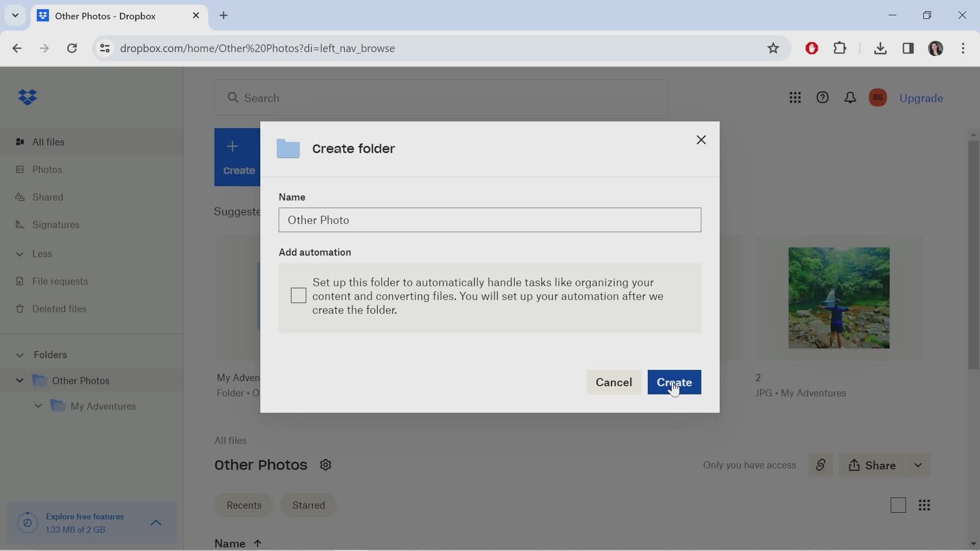Expand the My Adventures subfolder
The image size is (980, 551).
pos(38,406)
